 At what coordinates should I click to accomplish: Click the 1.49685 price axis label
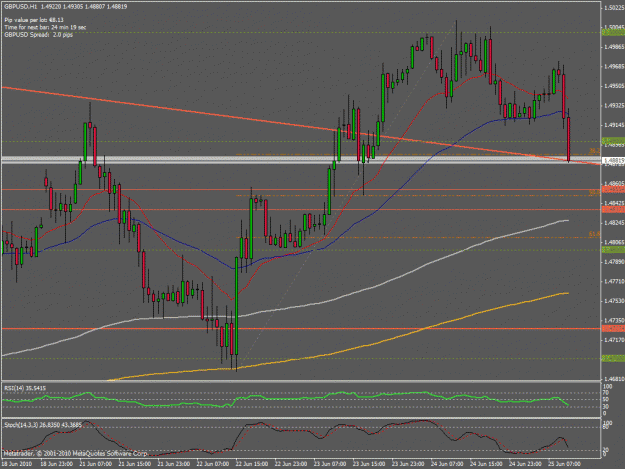[x=614, y=66]
